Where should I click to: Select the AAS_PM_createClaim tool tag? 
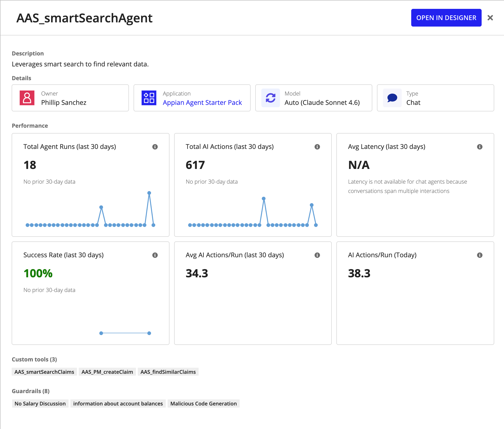point(107,372)
